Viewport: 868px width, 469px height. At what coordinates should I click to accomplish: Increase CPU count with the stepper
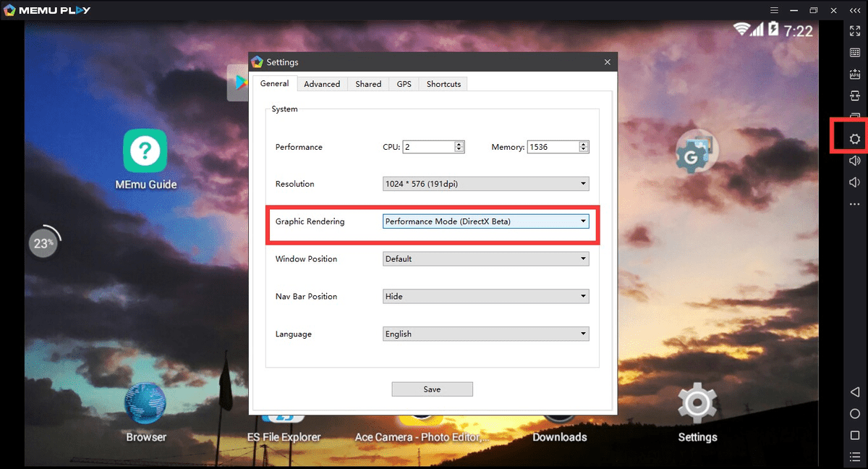coord(458,143)
